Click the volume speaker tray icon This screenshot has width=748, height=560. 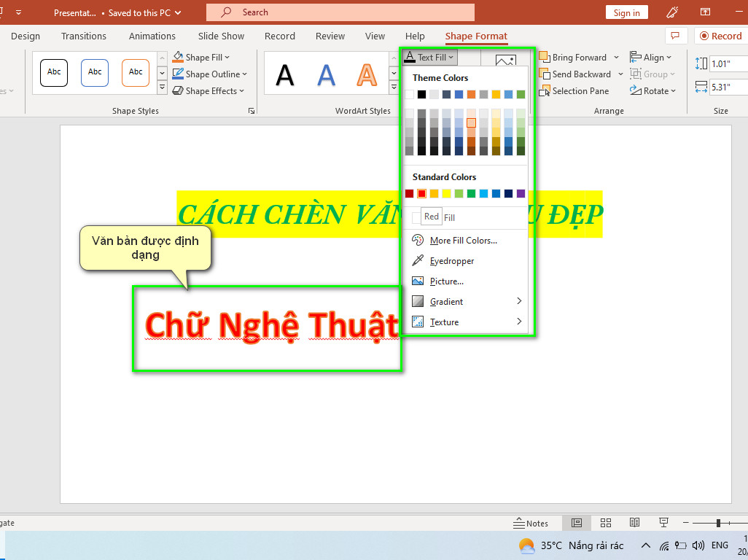tap(698, 545)
